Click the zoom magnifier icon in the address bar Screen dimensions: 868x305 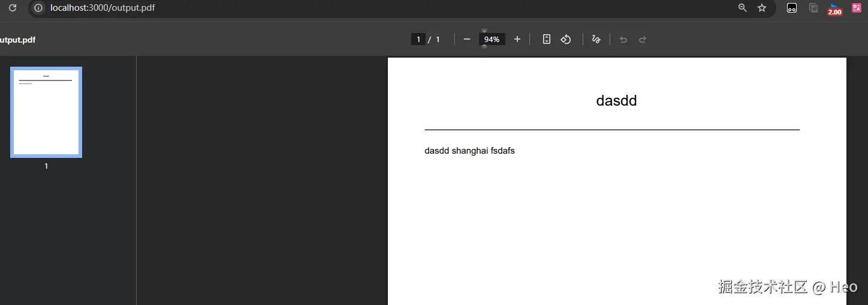[x=742, y=8]
